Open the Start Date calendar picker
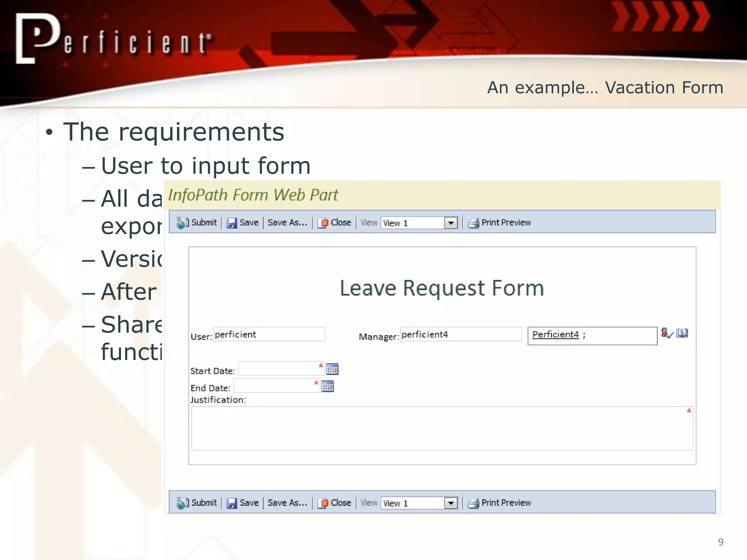Screen dimensions: 747x560 (x=332, y=369)
